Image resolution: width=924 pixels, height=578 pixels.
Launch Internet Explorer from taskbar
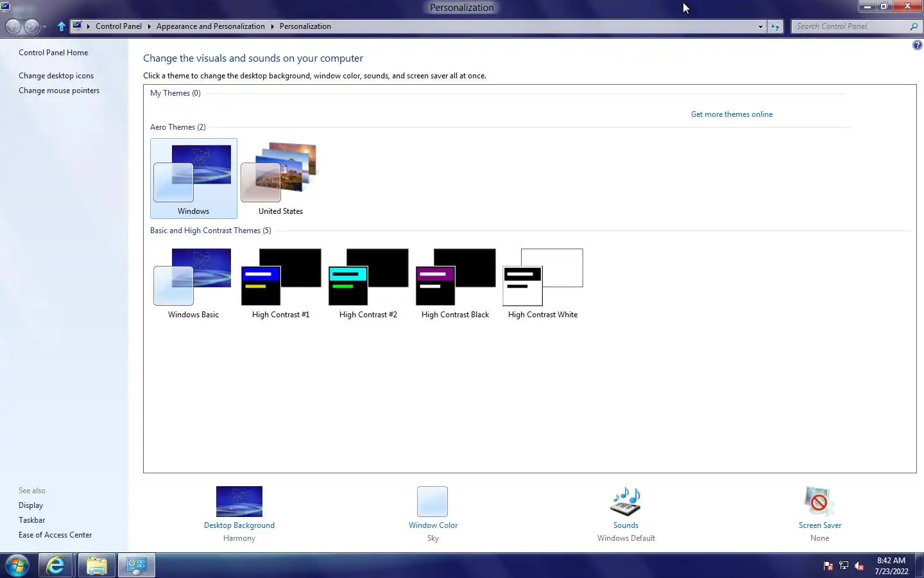coord(56,566)
